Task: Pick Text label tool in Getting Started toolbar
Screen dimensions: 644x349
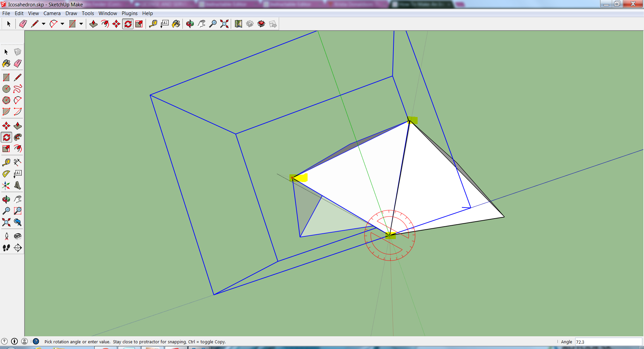Action: (165, 24)
